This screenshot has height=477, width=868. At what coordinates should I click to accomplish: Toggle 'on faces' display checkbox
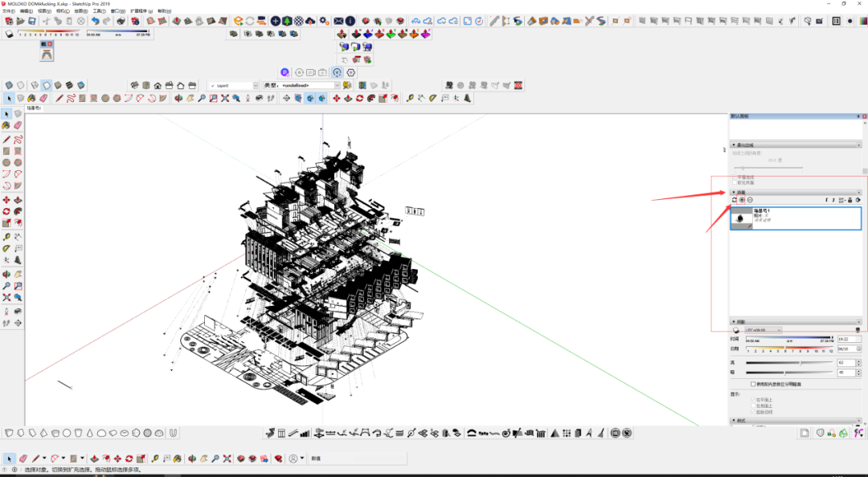coord(753,400)
